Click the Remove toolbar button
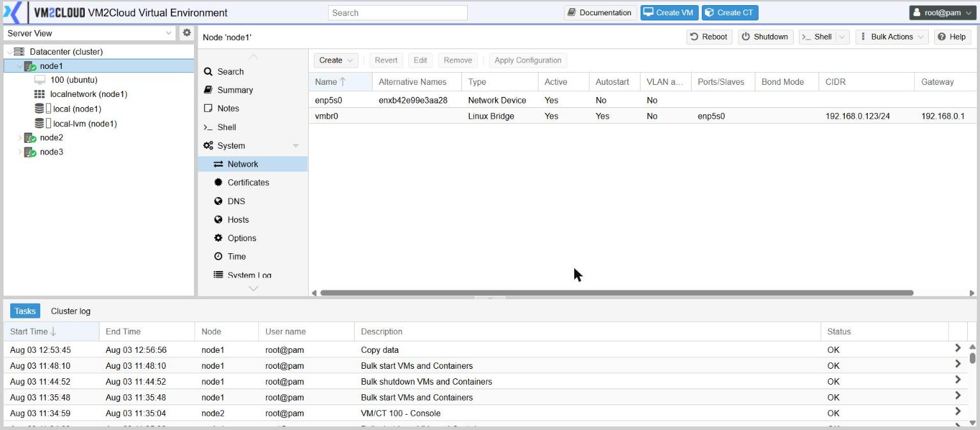Image resolution: width=980 pixels, height=430 pixels. point(458,60)
